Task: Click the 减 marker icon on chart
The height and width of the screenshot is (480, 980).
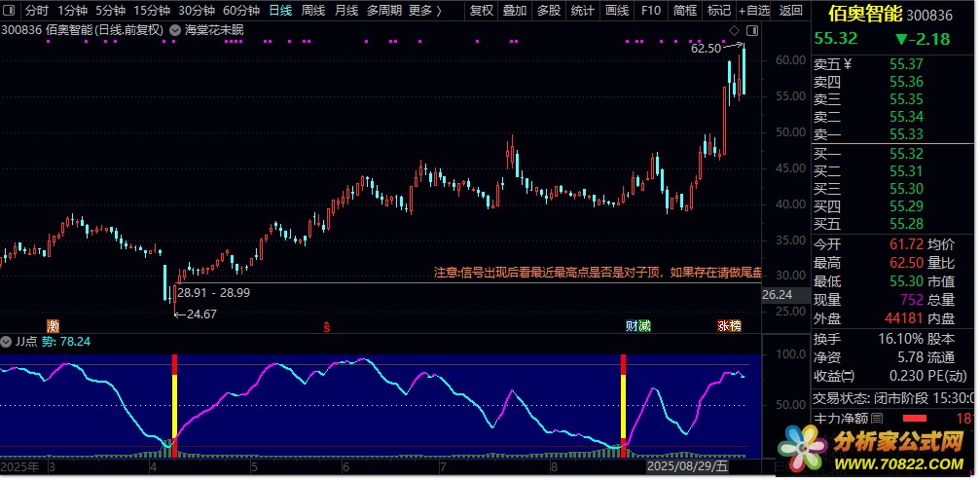Action: [x=644, y=325]
